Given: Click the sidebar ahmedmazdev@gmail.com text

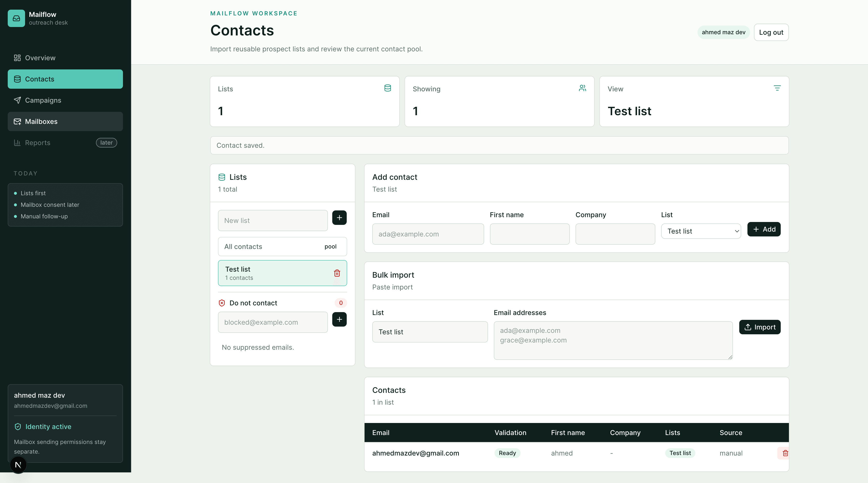Looking at the screenshot, I should 51,406.
